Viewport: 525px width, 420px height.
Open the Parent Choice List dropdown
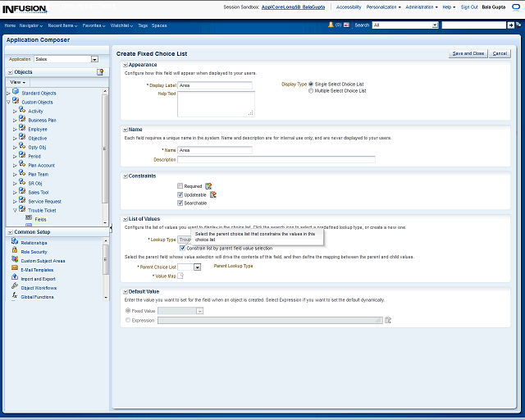pos(197,267)
